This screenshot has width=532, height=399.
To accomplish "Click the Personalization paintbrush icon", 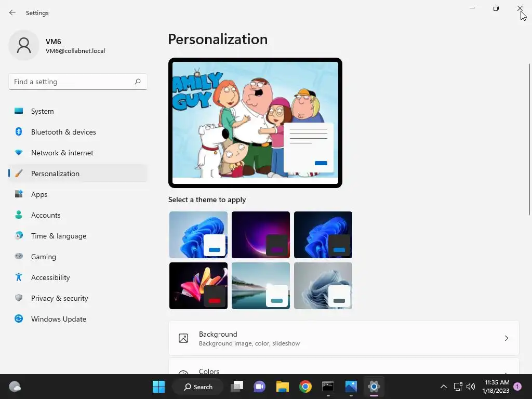I will click(19, 174).
